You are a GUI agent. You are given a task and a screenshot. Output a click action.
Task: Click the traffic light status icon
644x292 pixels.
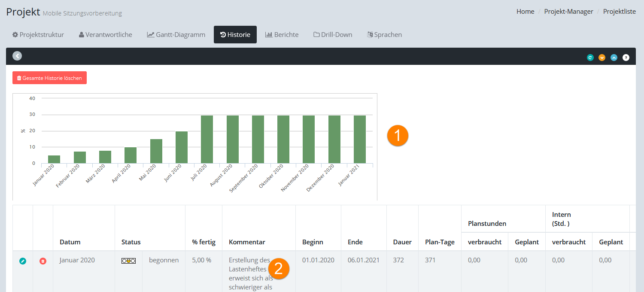[128, 261]
